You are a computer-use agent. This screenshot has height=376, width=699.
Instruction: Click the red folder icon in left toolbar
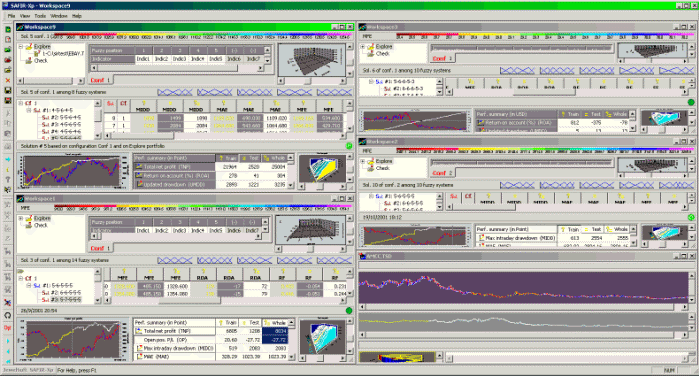8,60
